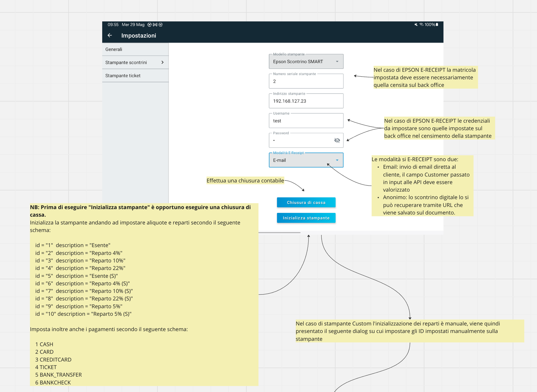The width and height of the screenshot is (537, 392).
Task: Click the horizontal scroll indicator below buttons
Action: tap(280, 233)
